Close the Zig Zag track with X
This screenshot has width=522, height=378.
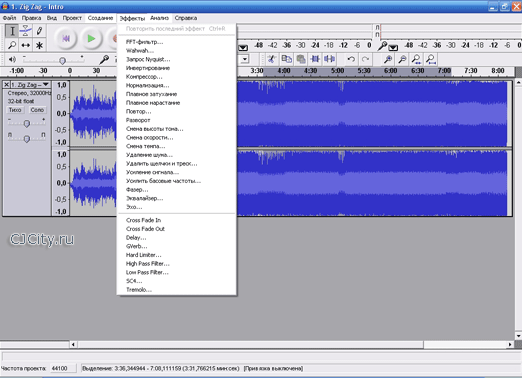pos(6,84)
